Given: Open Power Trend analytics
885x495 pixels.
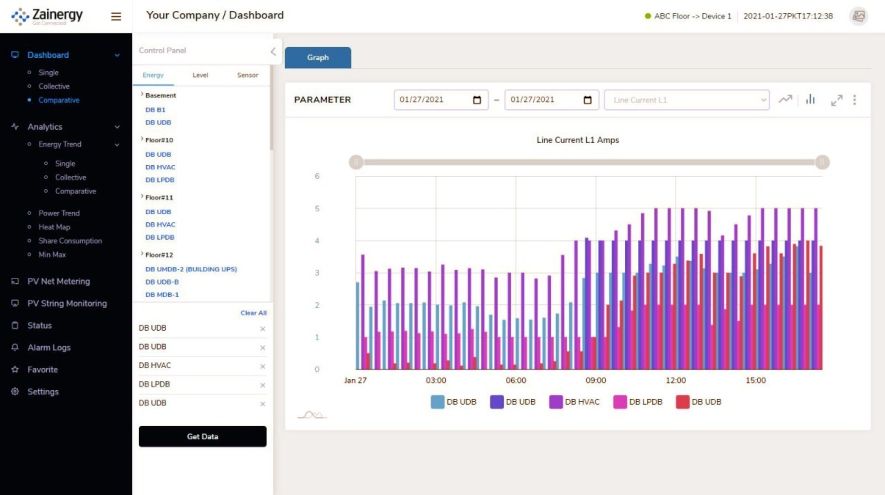Looking at the screenshot, I should pos(59,213).
